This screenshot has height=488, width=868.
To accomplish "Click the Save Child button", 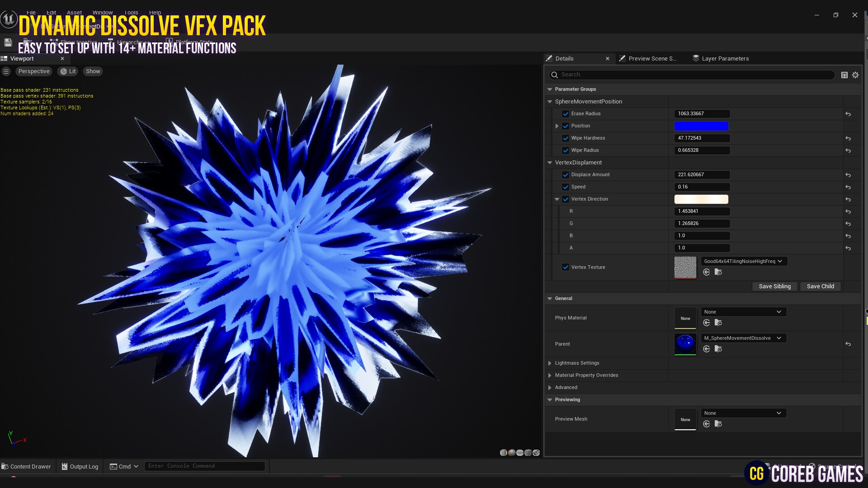I will tap(820, 286).
